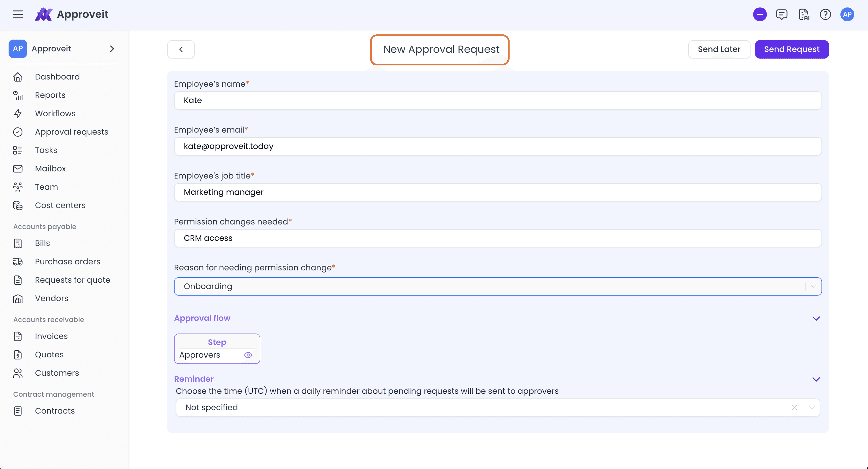Open Customers in the sidebar

pyautogui.click(x=57, y=373)
